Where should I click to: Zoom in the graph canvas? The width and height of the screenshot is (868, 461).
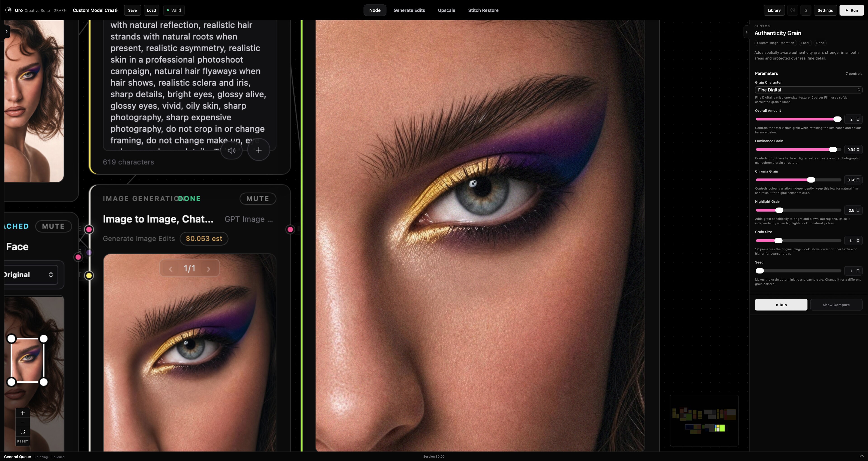(23, 413)
